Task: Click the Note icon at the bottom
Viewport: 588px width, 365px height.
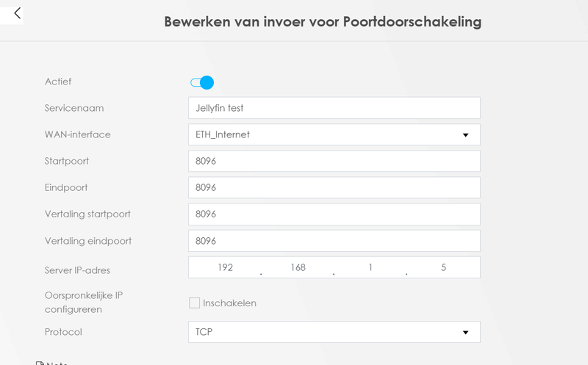Action: [40, 362]
